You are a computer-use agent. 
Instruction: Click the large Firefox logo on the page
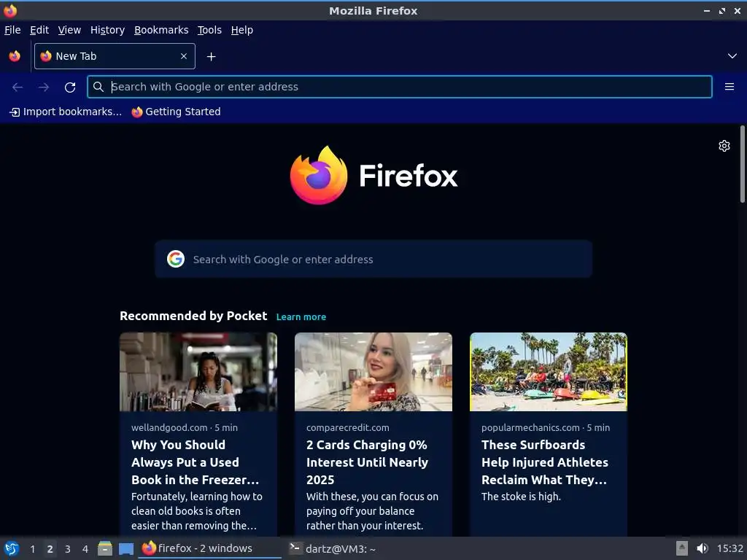[318, 175]
